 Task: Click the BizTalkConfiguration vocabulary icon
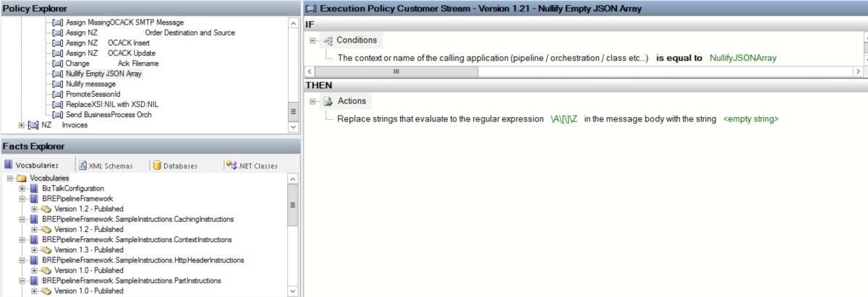[x=34, y=188]
